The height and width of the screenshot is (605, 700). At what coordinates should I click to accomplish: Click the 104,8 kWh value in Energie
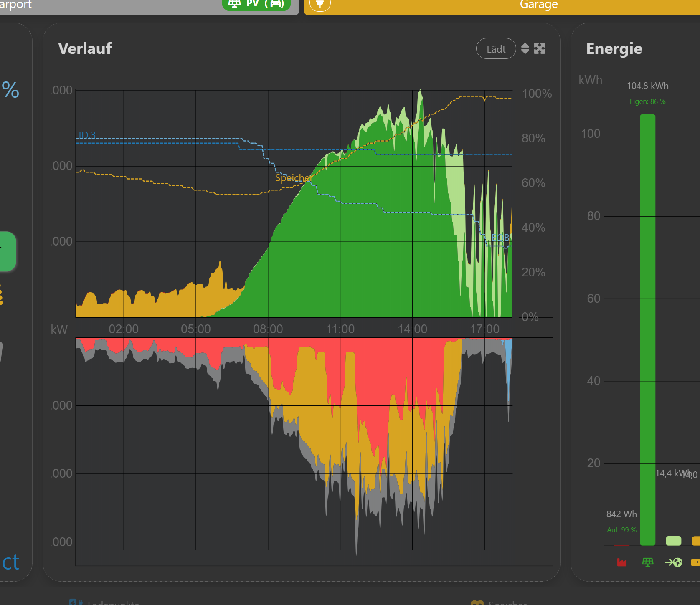click(x=648, y=86)
